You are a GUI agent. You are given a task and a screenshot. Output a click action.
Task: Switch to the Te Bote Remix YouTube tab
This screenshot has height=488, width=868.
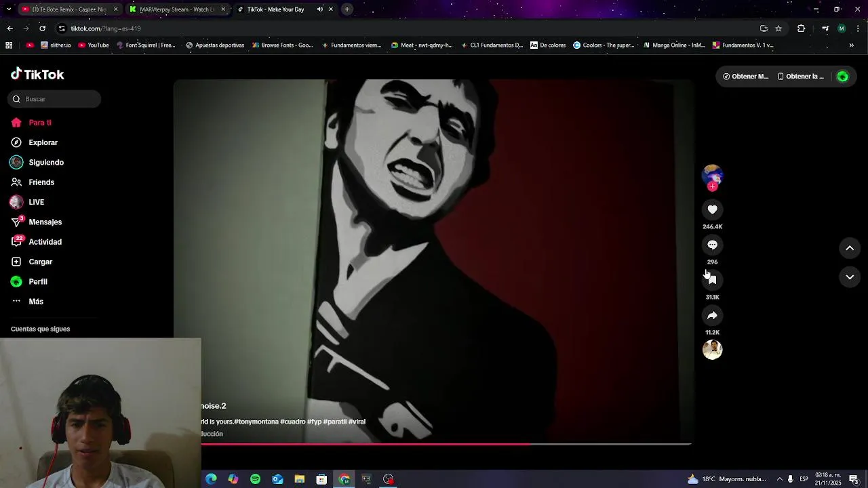coord(69,9)
